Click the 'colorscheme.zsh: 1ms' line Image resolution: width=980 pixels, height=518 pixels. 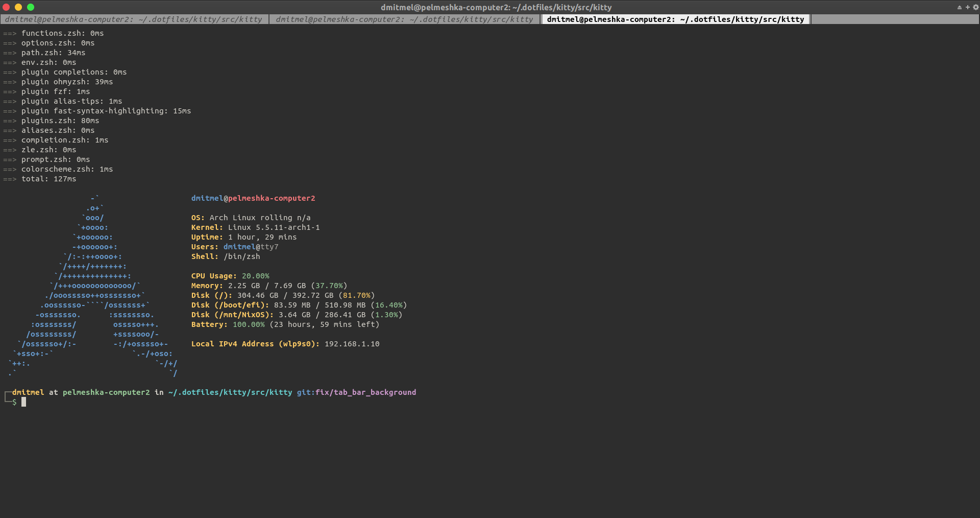click(58, 169)
